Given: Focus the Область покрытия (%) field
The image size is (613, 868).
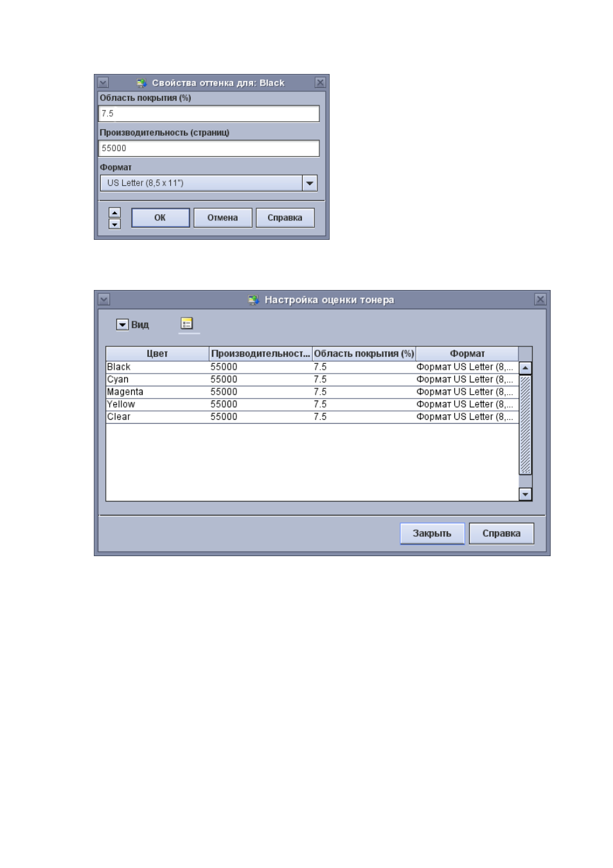Looking at the screenshot, I should click(209, 114).
